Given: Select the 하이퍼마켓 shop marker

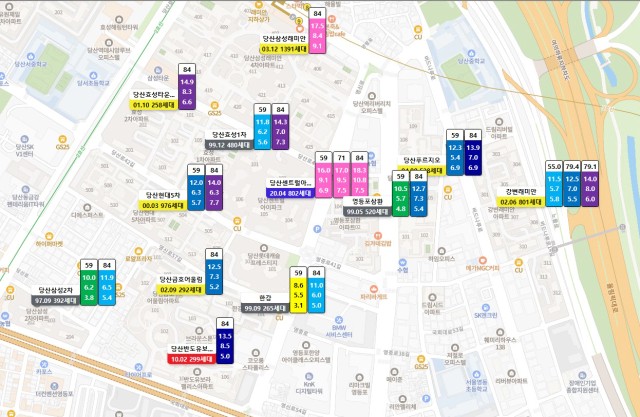Looking at the screenshot, I should pos(49,236).
